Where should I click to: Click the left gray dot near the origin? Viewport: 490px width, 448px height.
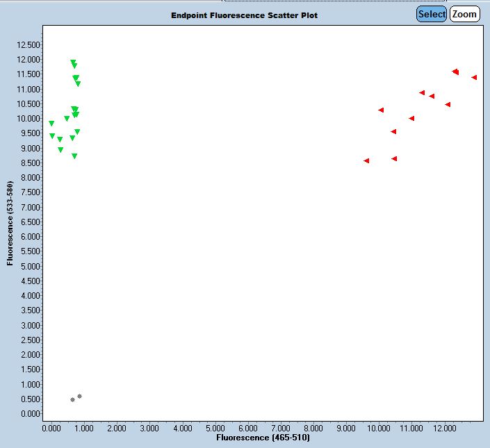click(x=72, y=399)
